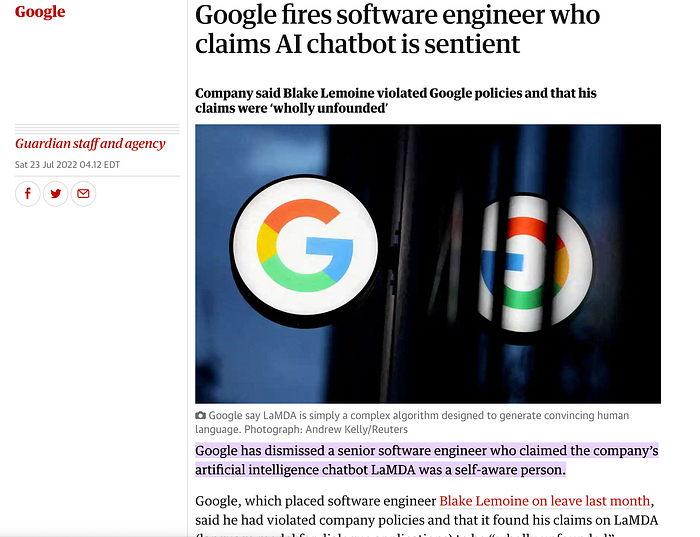Click the paragraph beginning 'Google, which placed'
Screen dimensions: 700x537
click(x=427, y=515)
